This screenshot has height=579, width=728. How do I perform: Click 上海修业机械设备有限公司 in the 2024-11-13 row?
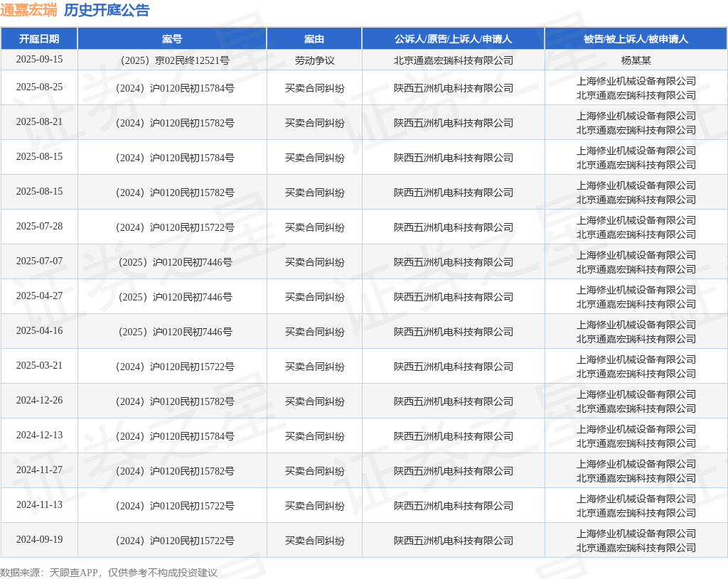636,499
